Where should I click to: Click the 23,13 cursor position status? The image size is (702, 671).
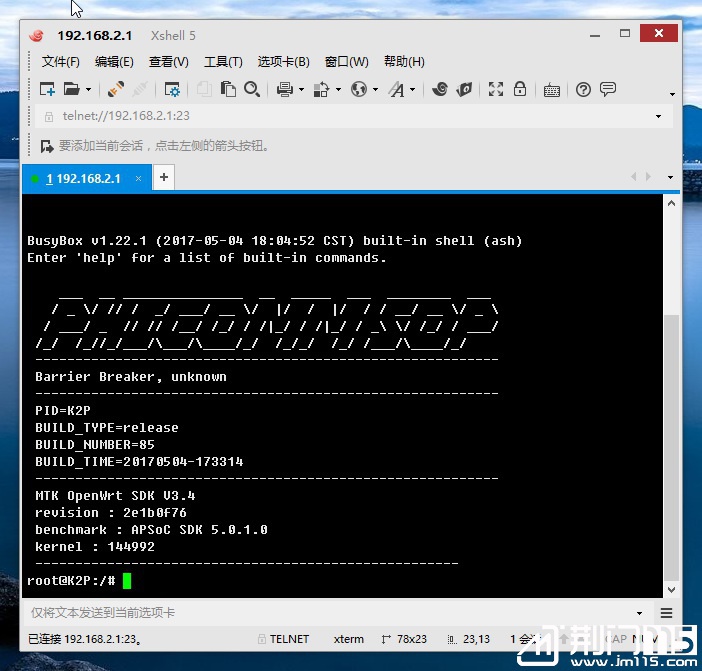[468, 639]
